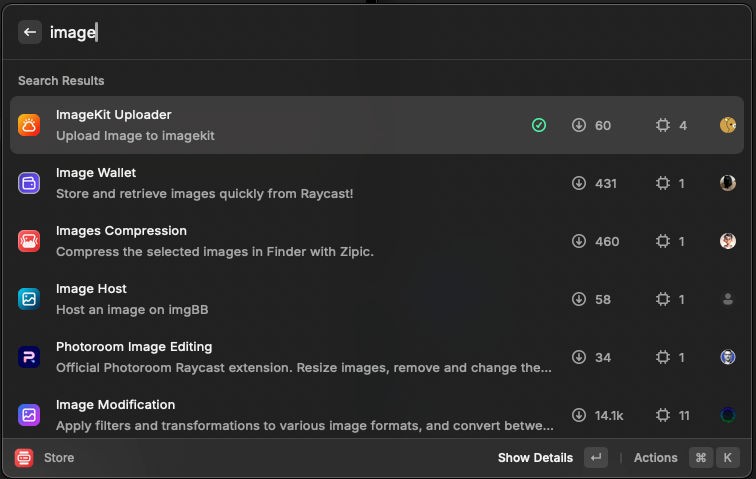The image size is (756, 479).
Task: Click the Command key hint
Action: (x=701, y=457)
